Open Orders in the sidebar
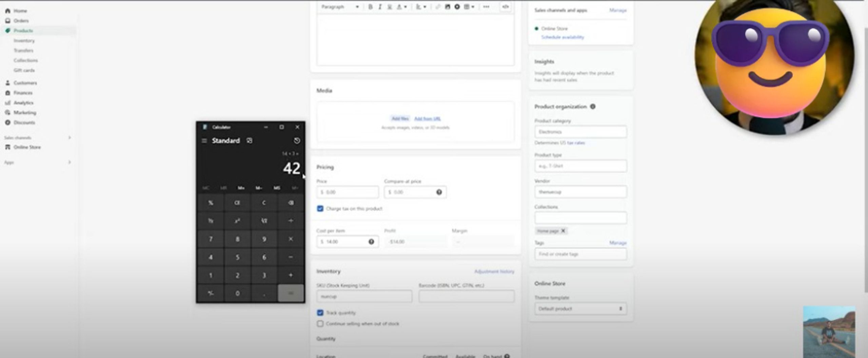 21,21
